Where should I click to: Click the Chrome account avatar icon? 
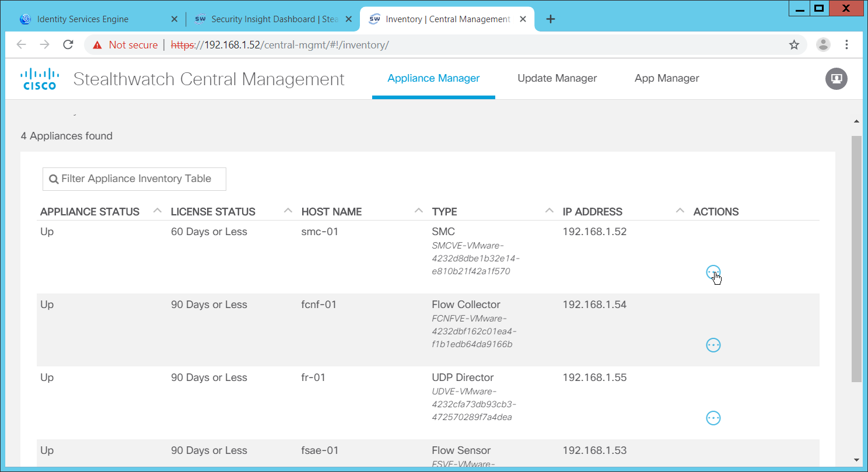pos(823,45)
